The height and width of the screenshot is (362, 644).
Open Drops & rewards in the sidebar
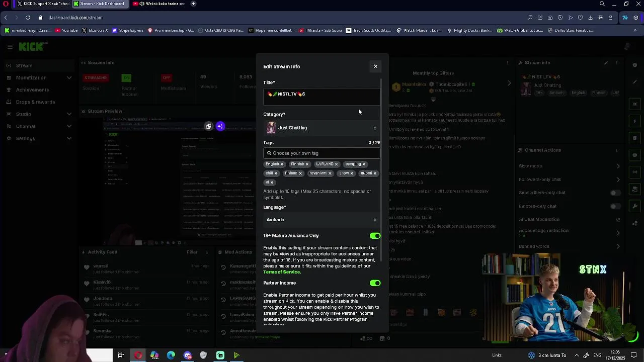coord(35,102)
